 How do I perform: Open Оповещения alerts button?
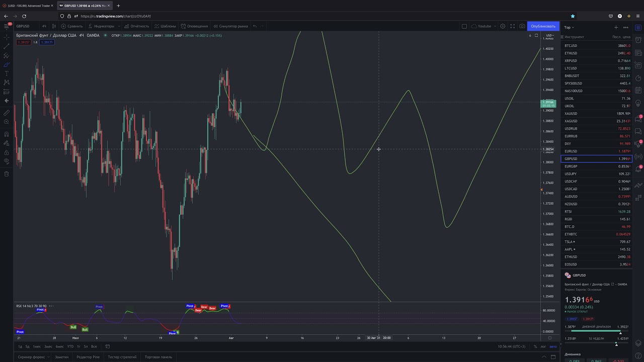click(x=194, y=26)
